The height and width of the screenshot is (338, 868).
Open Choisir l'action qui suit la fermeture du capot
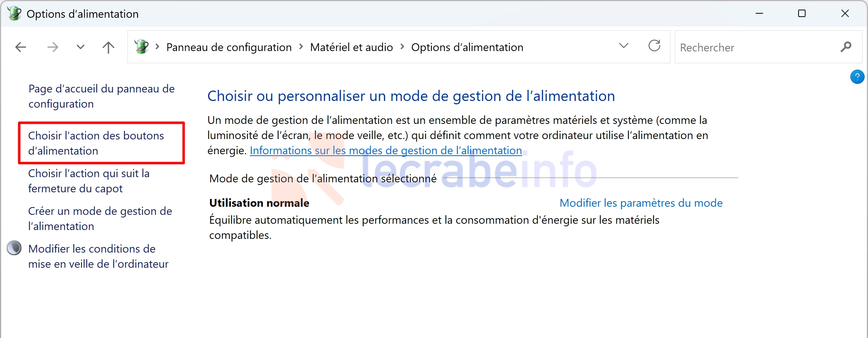(x=89, y=181)
